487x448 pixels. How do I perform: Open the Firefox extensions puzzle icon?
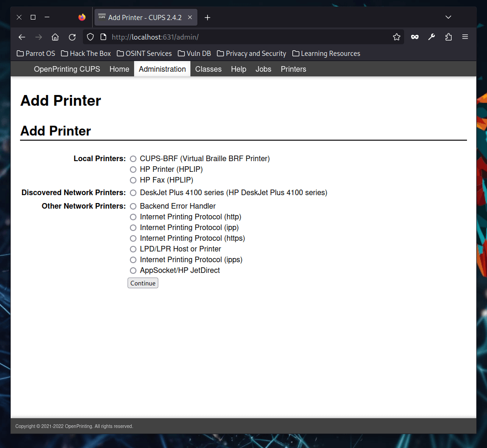tap(448, 37)
